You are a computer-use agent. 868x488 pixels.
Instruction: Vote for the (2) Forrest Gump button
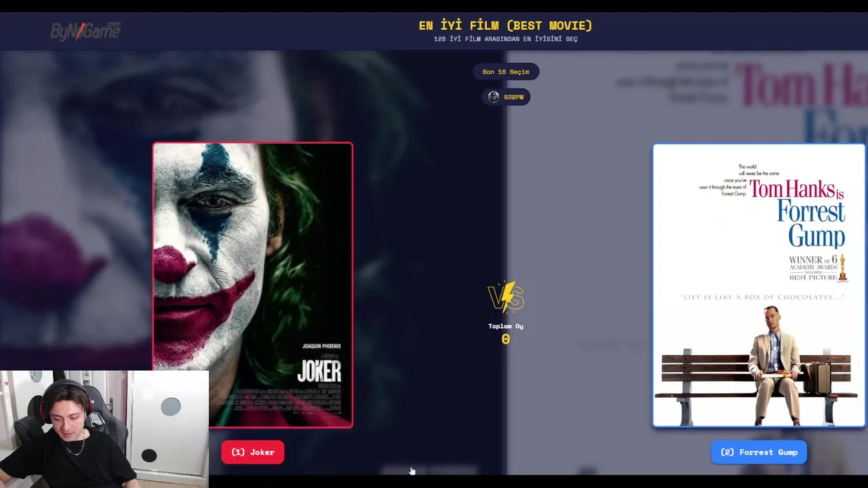coord(759,452)
